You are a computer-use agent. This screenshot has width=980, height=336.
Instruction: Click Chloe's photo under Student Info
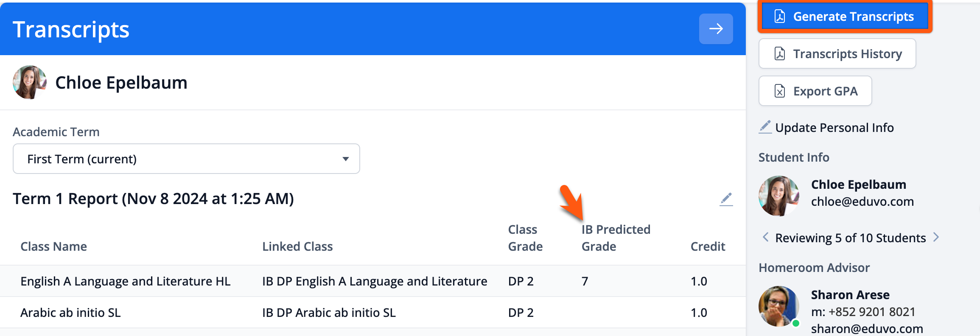coord(779,196)
